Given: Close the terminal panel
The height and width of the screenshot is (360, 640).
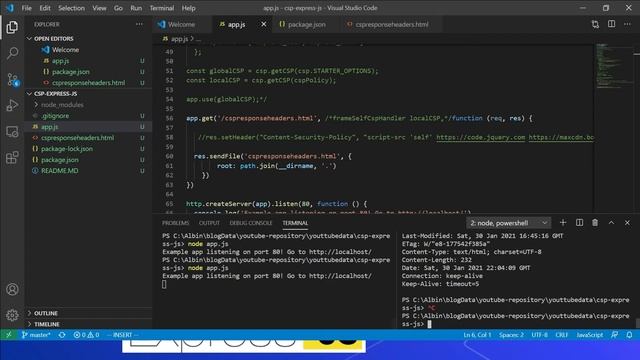Looking at the screenshot, I should click(x=627, y=222).
